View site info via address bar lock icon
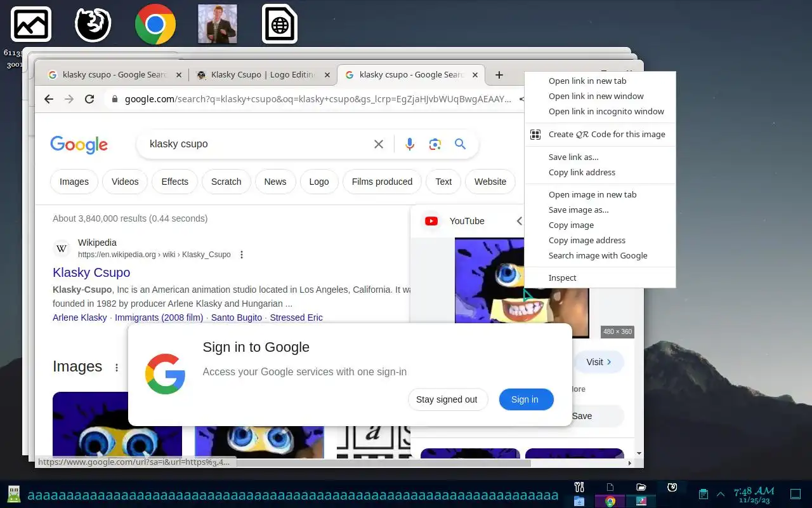812x508 pixels. click(115, 99)
